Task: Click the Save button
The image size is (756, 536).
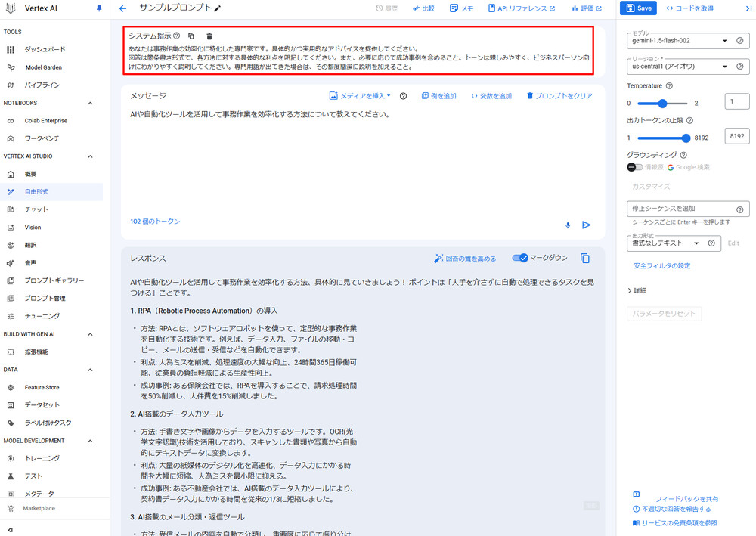Action: (x=638, y=8)
